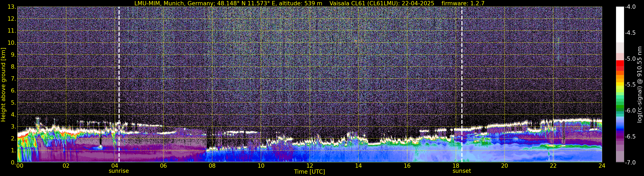The image size is (644, 176).
Task: Click the '4.' height tick label
Action: tap(13, 114)
